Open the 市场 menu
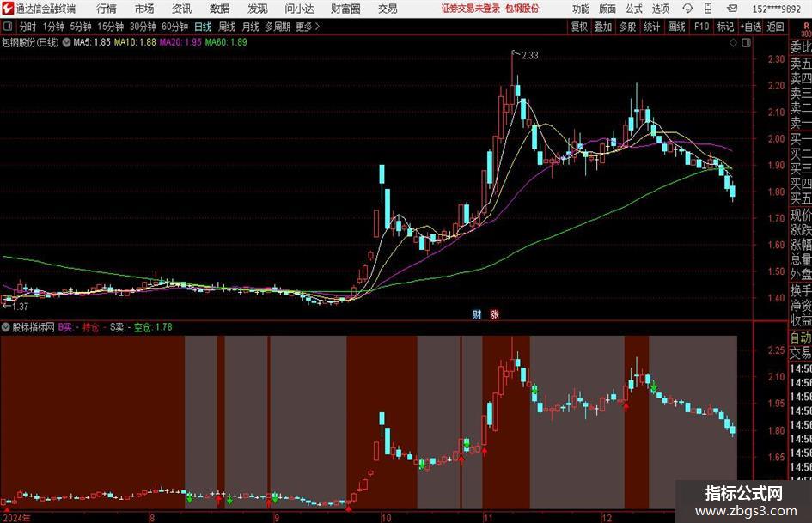Image resolution: width=812 pixels, height=523 pixels. tap(144, 9)
